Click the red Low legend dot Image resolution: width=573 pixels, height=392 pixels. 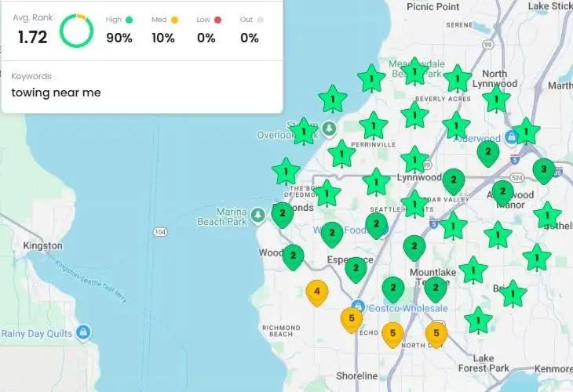217,20
